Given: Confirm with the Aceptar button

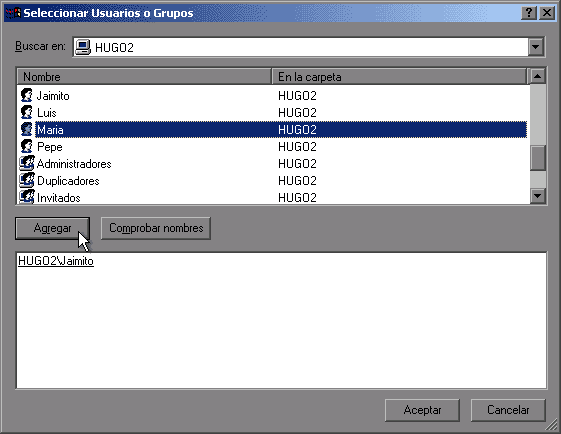Looking at the screenshot, I should 422,410.
